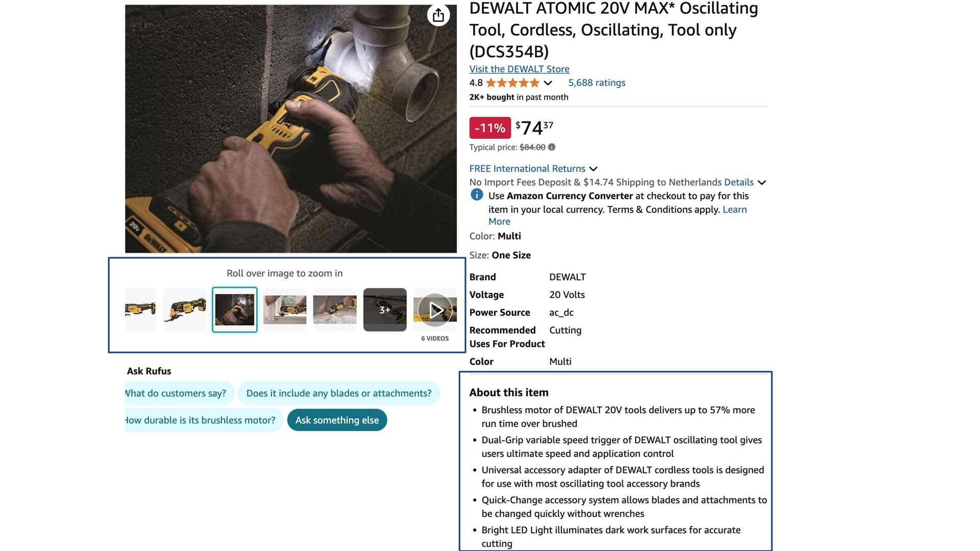Screen dimensions: 980x551
Task: Select the first tool thumbnail image
Action: (140, 310)
